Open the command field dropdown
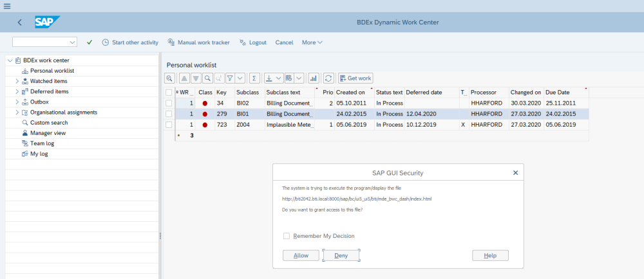The width and height of the screenshot is (644, 279). [72, 42]
